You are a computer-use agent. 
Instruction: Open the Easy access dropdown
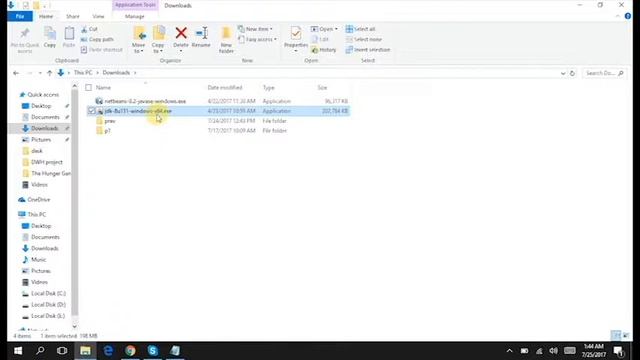(257, 40)
